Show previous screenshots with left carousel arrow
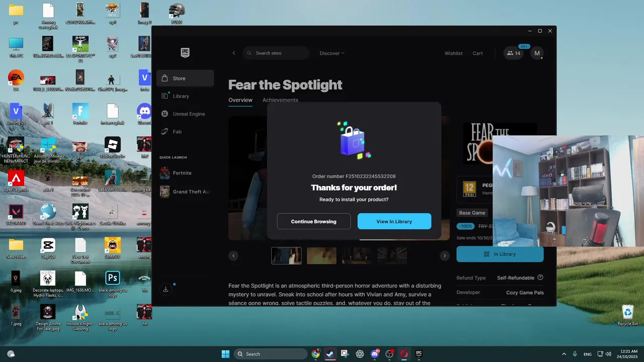644x362 pixels. click(x=233, y=255)
